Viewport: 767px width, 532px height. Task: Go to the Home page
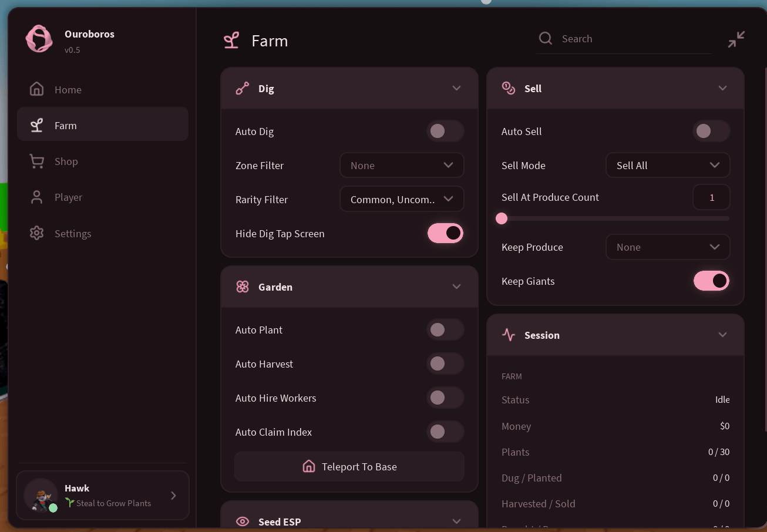103,90
